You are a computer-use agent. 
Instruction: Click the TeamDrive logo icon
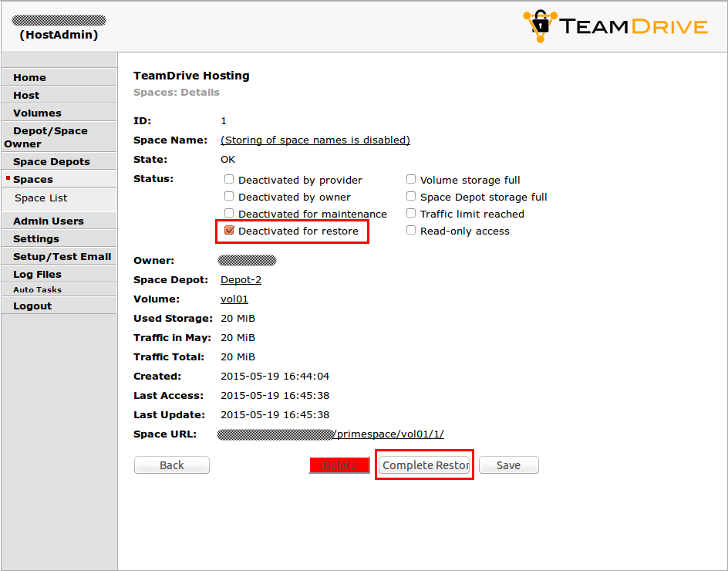click(540, 25)
